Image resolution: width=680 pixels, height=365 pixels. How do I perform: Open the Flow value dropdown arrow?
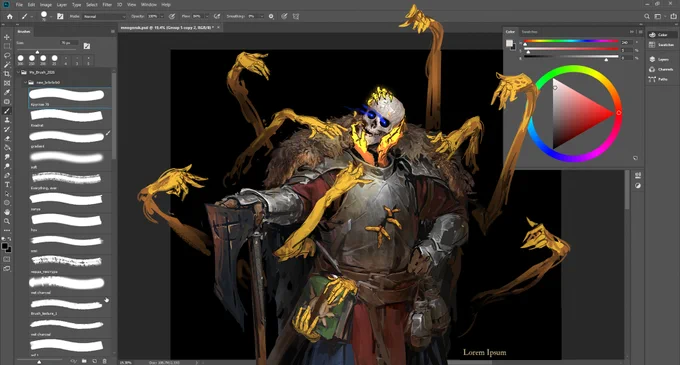(x=206, y=16)
